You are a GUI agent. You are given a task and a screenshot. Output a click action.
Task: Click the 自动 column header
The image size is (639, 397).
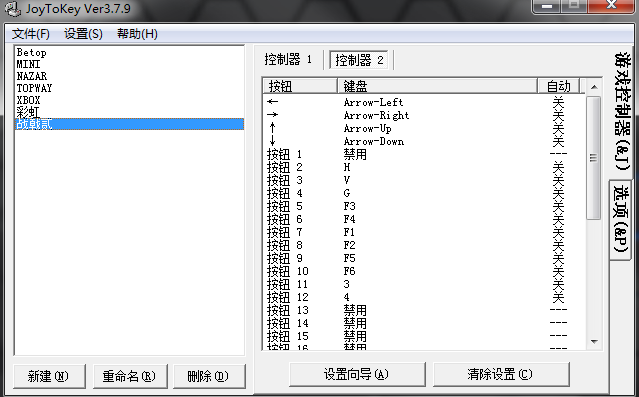click(x=558, y=86)
